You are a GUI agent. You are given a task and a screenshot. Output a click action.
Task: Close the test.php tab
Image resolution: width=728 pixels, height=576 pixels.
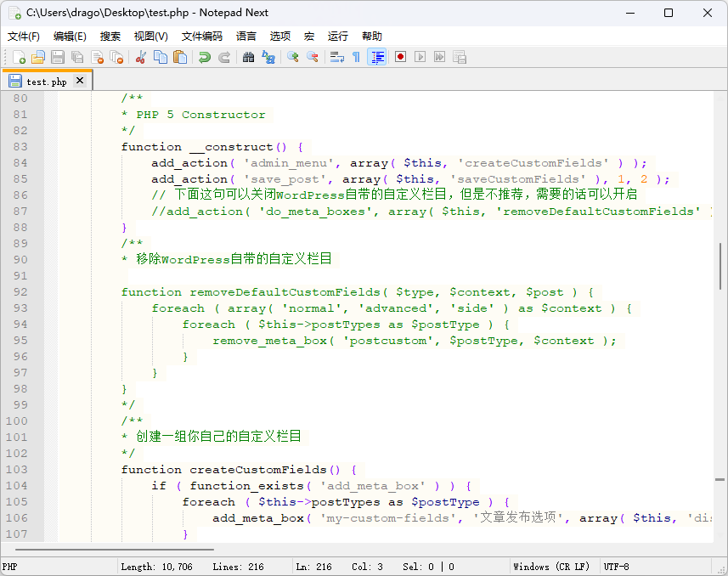(x=80, y=81)
